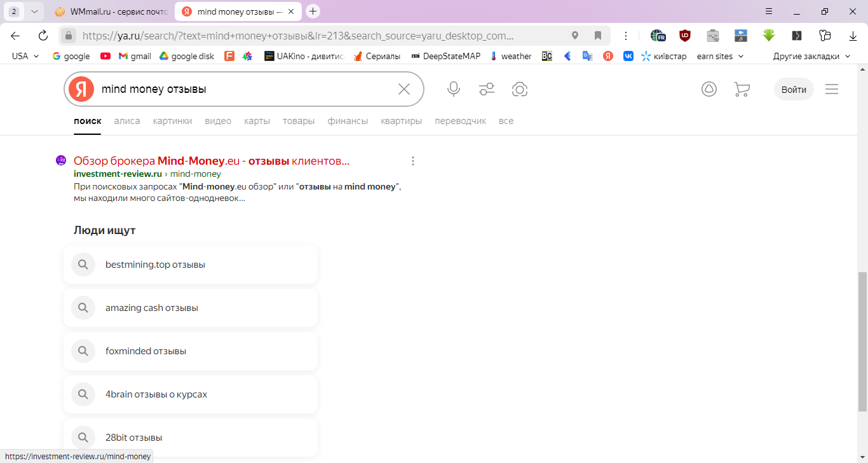The height and width of the screenshot is (463, 868).
Task: Open the investment-review.ru site link
Action: click(118, 174)
